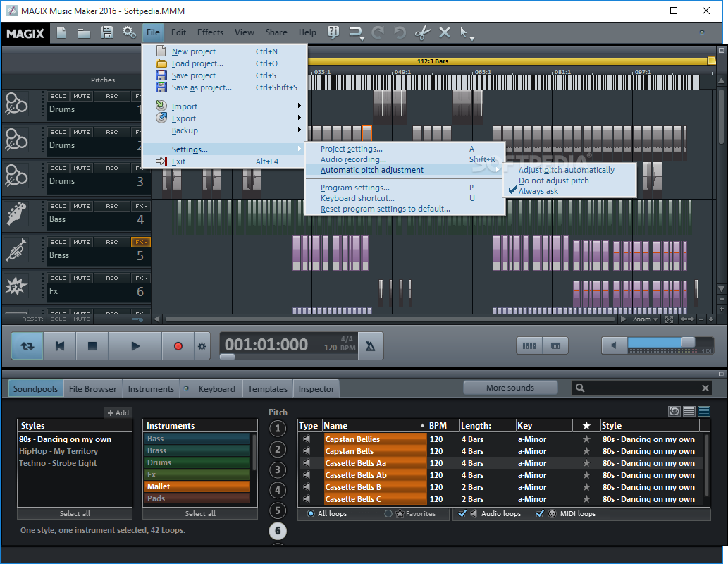Screen dimensions: 728x564
Task: Click the floppy disk save toolbar icon
Action: [107, 32]
